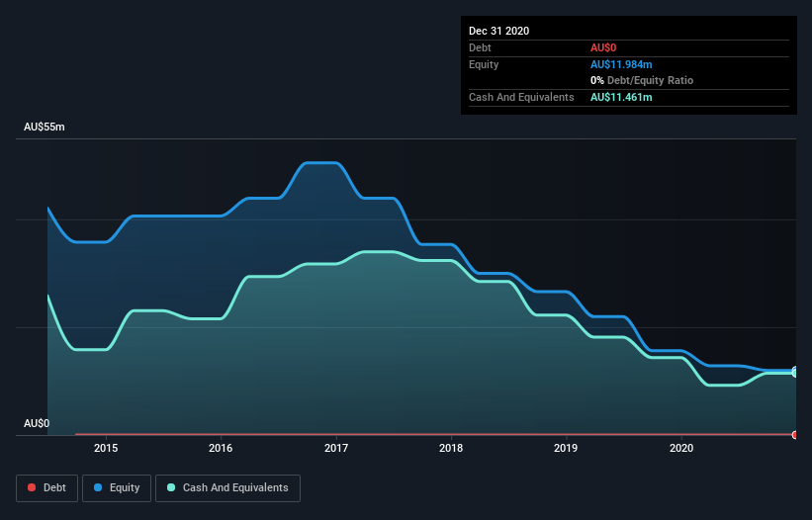Select the cash endpoint marker on chart
Screen dimensions: 812x520
[795, 373]
